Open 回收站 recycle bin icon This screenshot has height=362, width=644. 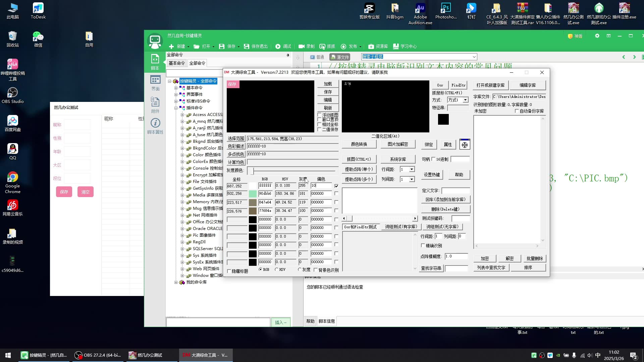tap(13, 39)
